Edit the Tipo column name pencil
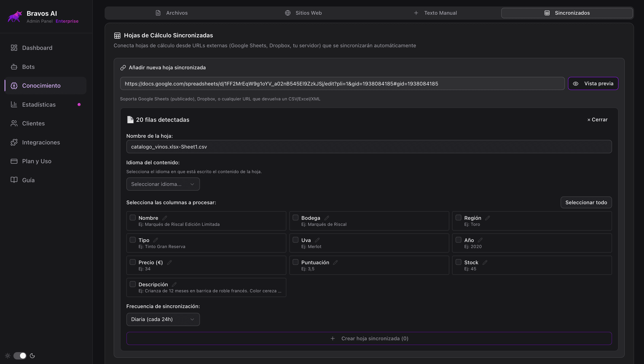The width and height of the screenshot is (644, 364). point(156,240)
